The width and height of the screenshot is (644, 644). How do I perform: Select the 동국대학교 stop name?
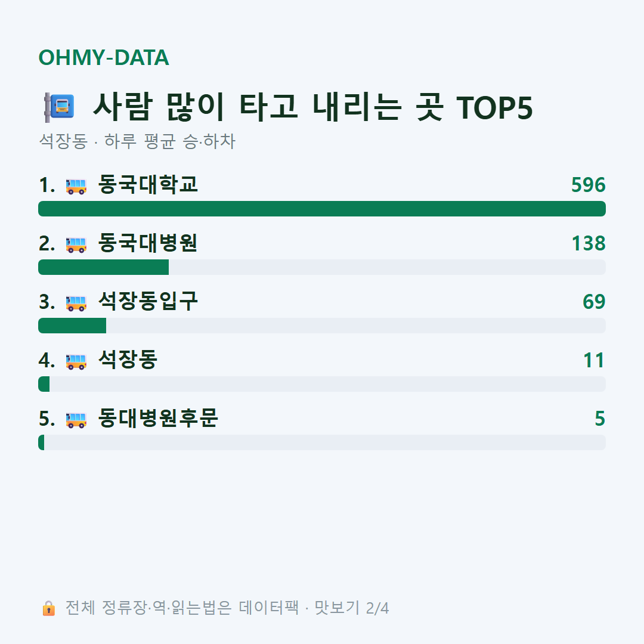pyautogui.click(x=148, y=184)
